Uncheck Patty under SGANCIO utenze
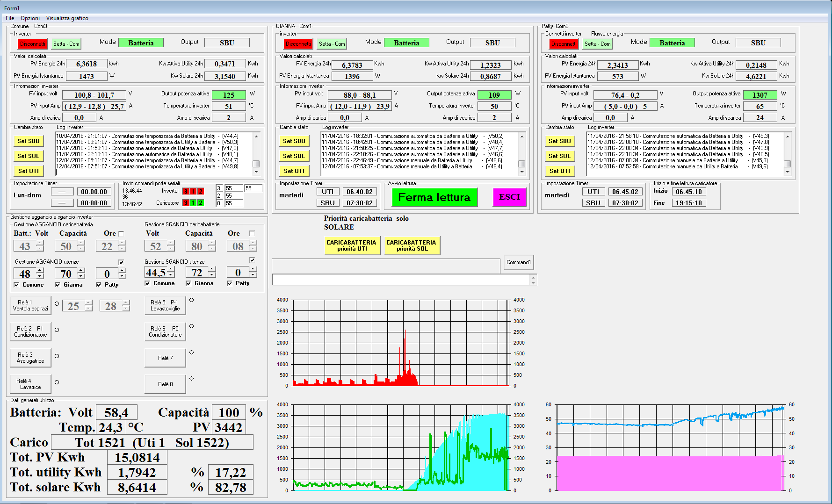Viewport: 832px width, 504px height. click(230, 283)
